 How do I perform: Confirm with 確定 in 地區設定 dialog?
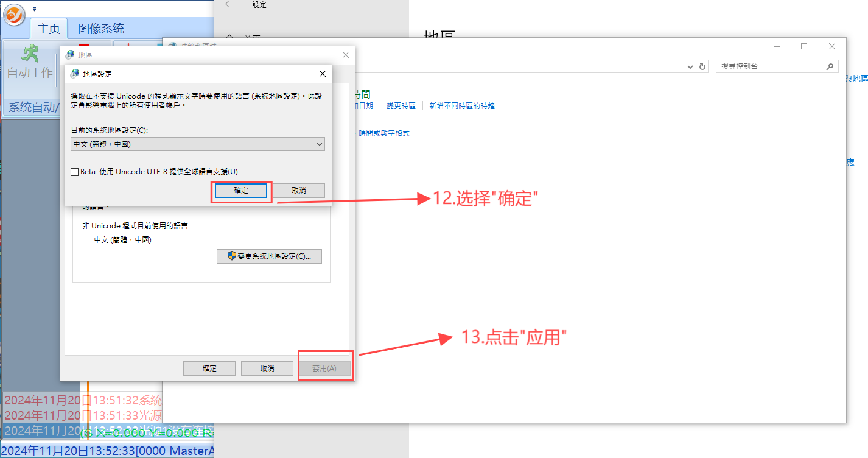tap(241, 191)
